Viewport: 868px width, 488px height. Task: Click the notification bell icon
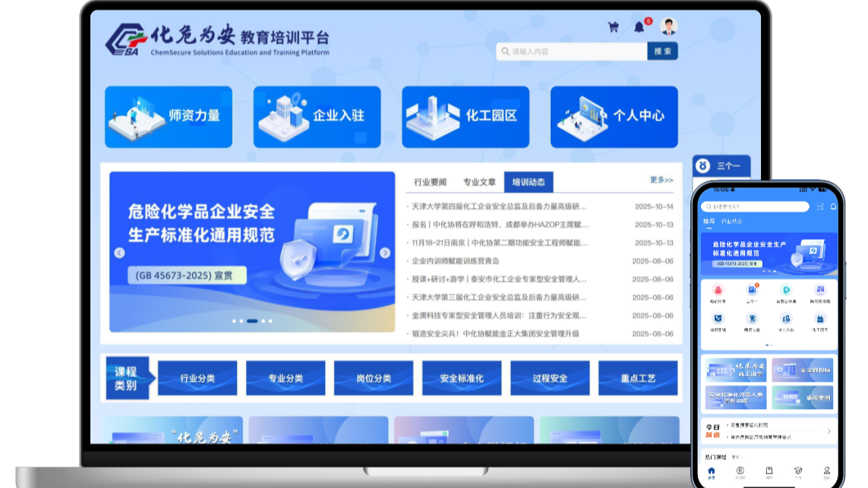tap(639, 27)
